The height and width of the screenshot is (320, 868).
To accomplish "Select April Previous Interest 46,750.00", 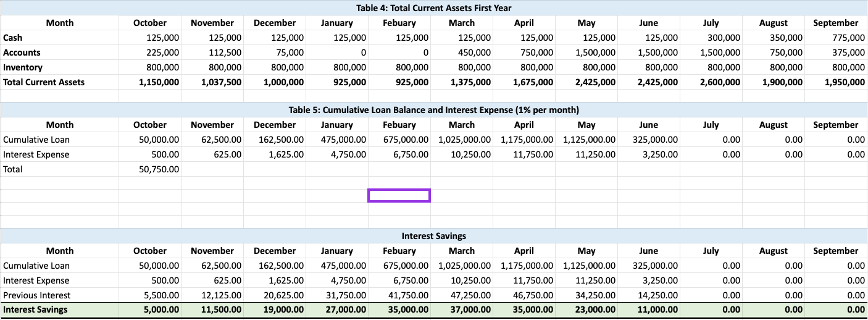I will click(x=533, y=295).
